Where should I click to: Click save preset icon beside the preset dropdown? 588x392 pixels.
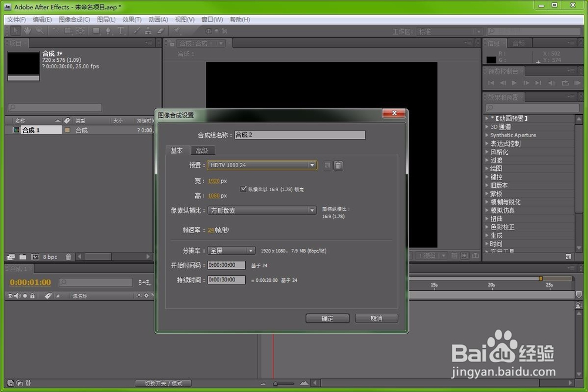[x=328, y=165]
